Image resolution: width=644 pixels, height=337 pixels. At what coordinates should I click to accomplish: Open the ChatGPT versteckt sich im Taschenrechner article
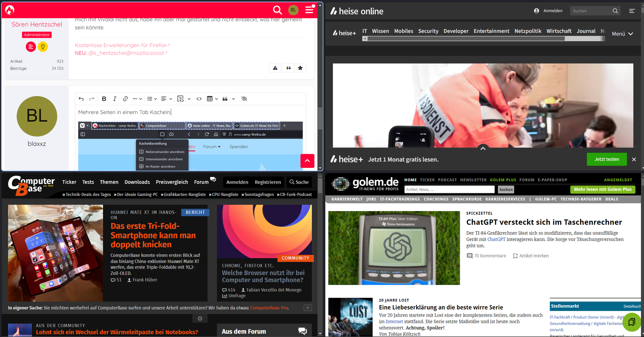(x=544, y=222)
